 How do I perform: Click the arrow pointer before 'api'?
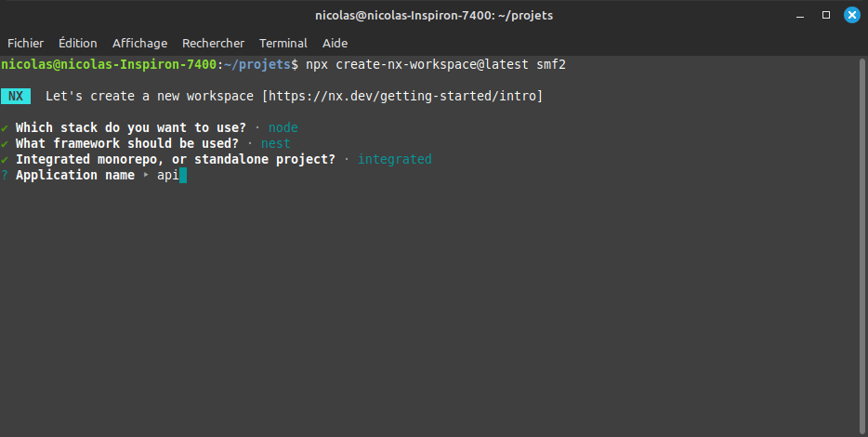(146, 175)
